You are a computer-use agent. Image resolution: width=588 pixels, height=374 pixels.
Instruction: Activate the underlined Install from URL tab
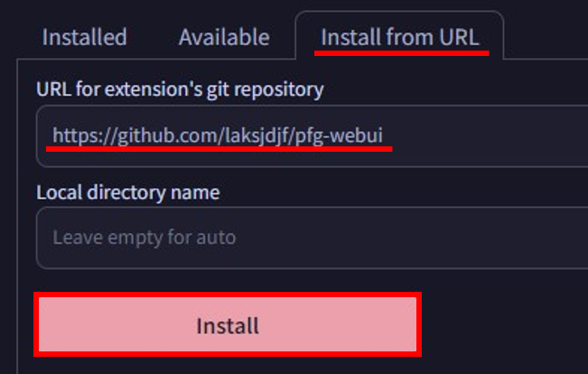[x=399, y=37]
